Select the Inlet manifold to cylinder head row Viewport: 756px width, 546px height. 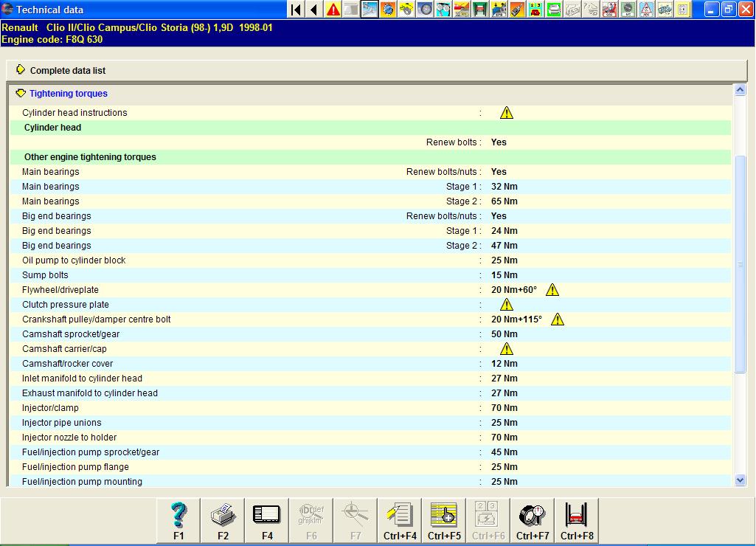(370, 379)
